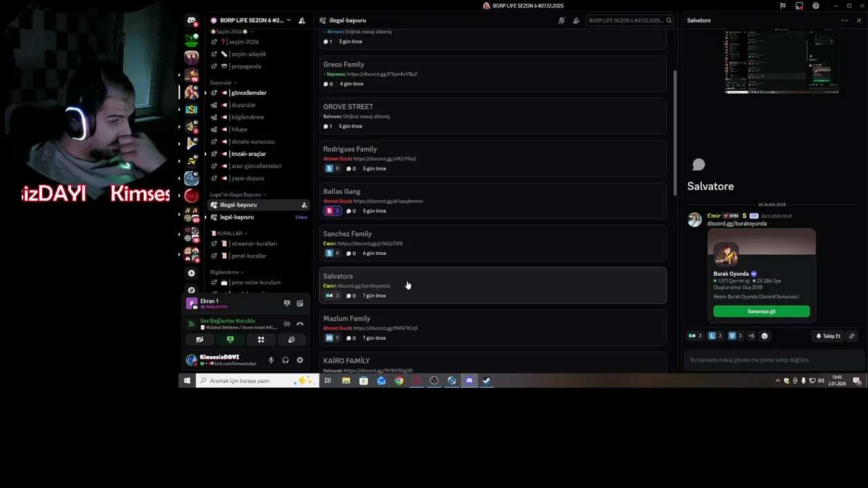Turn on the camera in voice panel
868x488 pixels.
click(199, 340)
